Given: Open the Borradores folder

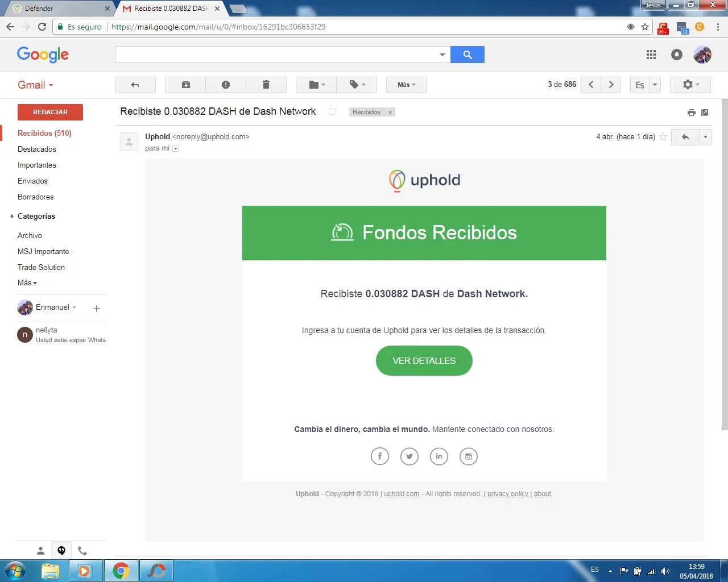Looking at the screenshot, I should [36, 197].
